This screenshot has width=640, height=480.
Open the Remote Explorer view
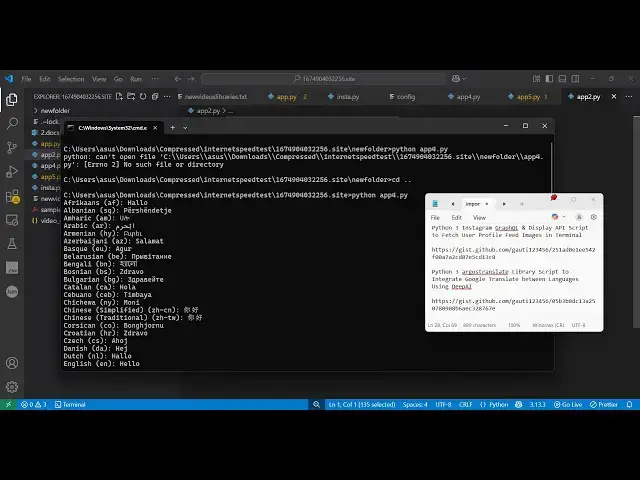12,220
